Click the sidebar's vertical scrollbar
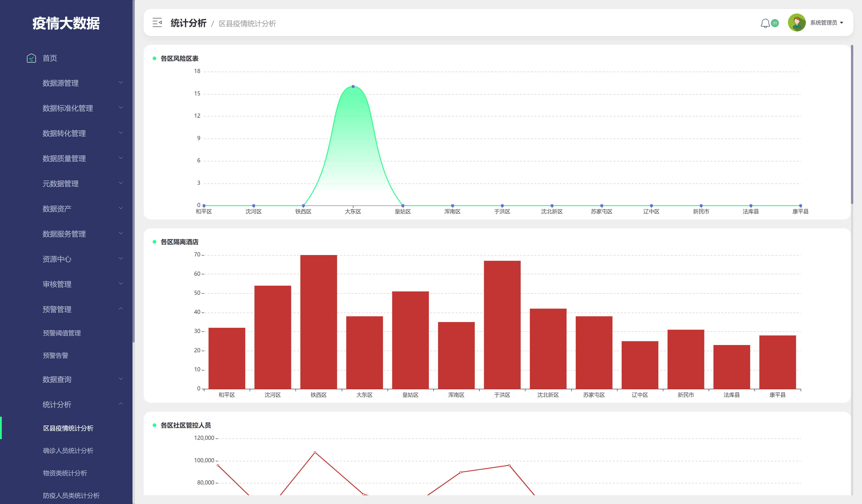 click(x=134, y=171)
